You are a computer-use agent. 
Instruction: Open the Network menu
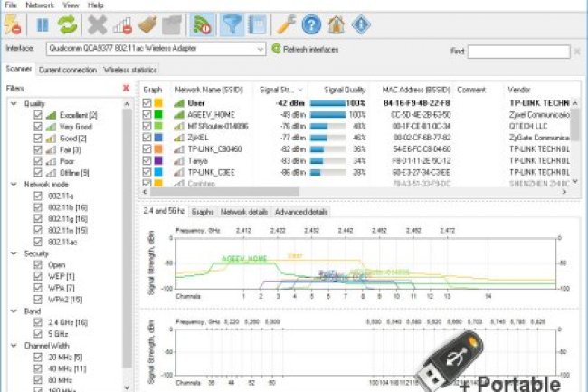tap(40, 5)
